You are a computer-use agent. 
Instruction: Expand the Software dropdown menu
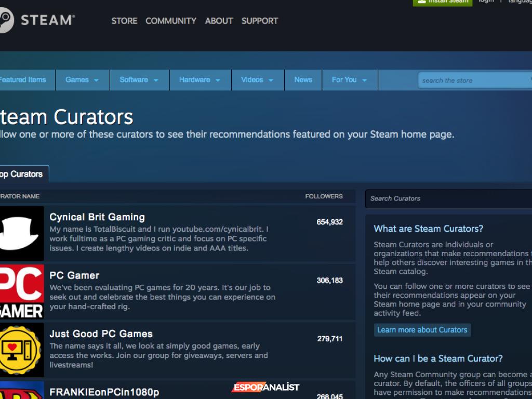coord(139,80)
